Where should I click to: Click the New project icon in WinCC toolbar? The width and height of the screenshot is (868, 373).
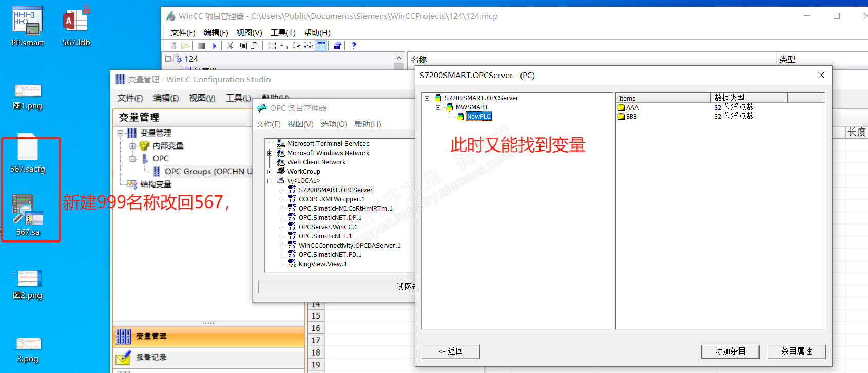tap(173, 46)
